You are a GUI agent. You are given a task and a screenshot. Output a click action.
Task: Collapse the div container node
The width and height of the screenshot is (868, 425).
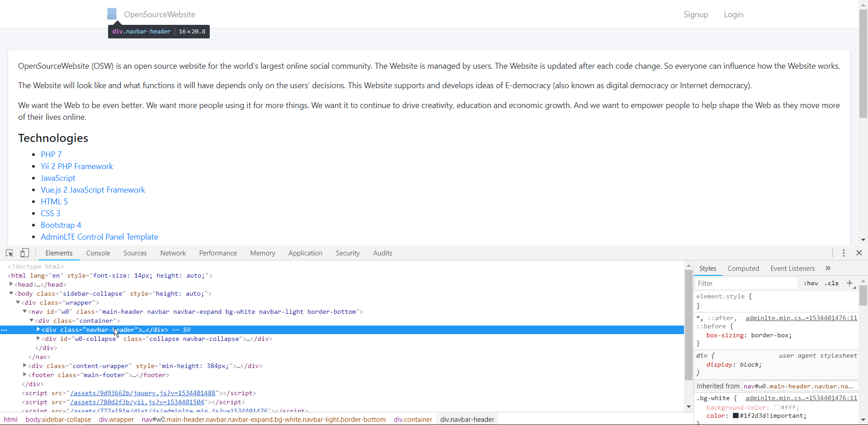[x=32, y=321]
